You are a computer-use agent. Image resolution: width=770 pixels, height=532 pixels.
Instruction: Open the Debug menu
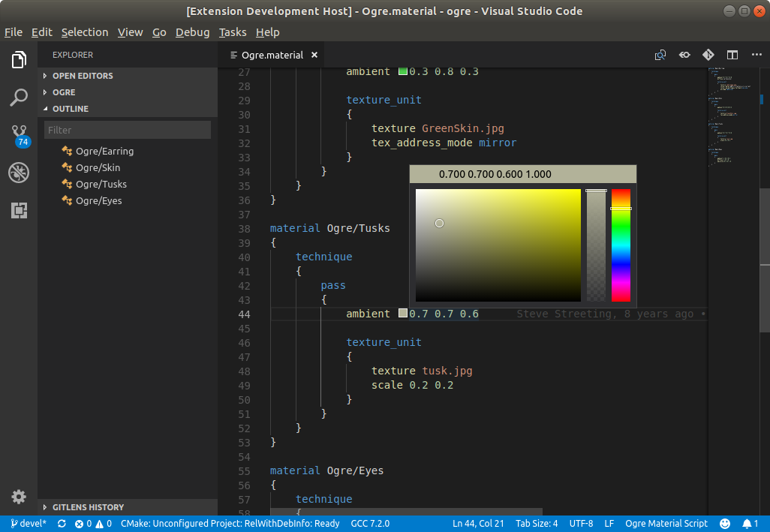point(192,32)
